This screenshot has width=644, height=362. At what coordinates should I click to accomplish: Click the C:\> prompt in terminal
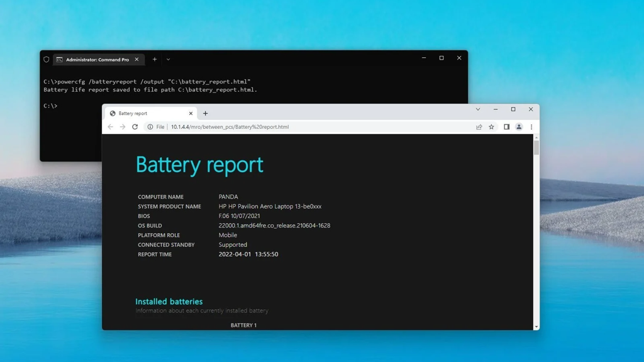[50, 106]
